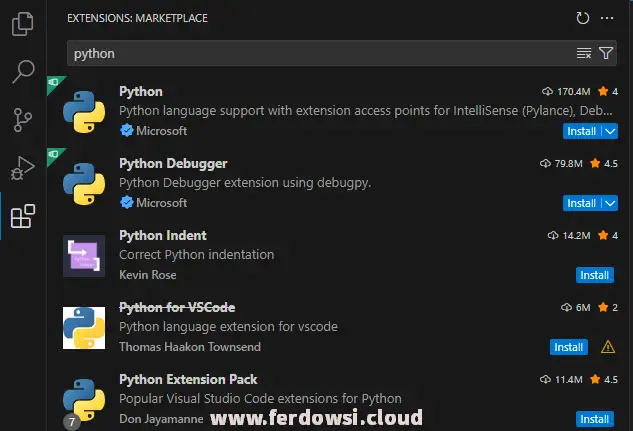633x431 pixels.
Task: Click the pack count badge showing 7
Action: 71,422
